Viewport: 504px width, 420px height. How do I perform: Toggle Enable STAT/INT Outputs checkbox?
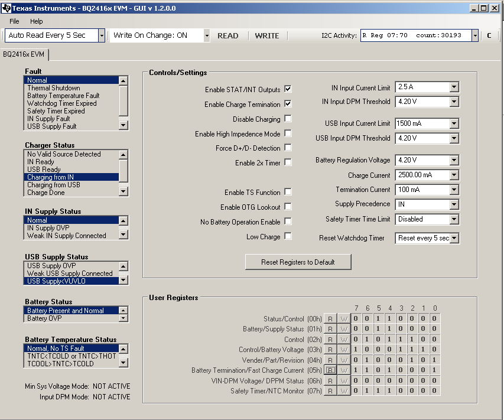click(x=288, y=89)
